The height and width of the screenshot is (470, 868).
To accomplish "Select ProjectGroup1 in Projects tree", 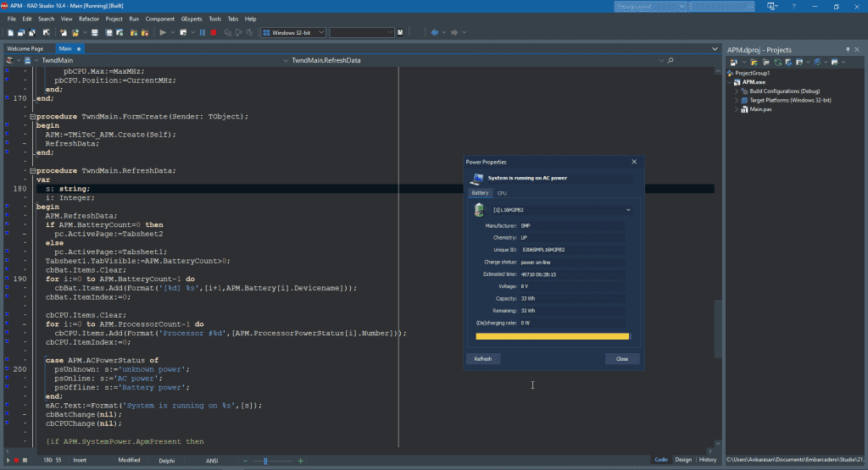I will 752,73.
